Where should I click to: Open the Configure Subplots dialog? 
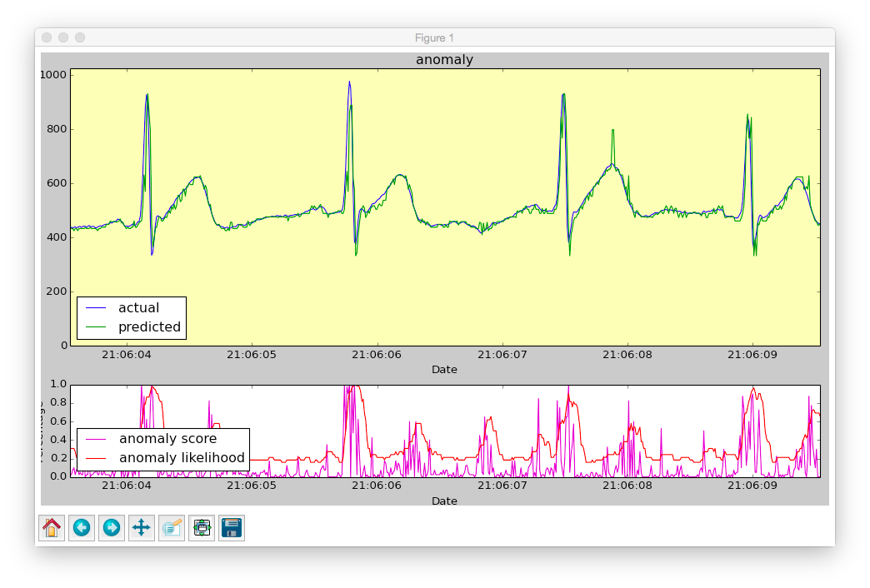(x=201, y=527)
